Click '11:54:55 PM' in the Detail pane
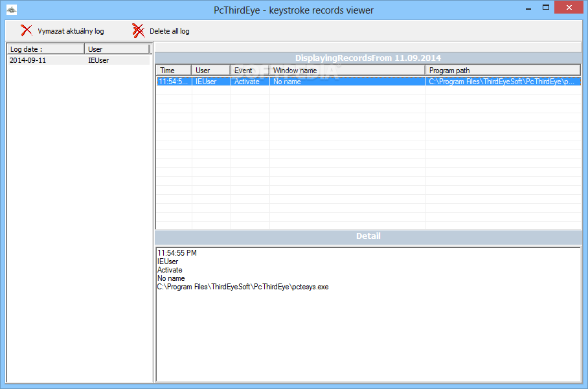 (x=177, y=253)
